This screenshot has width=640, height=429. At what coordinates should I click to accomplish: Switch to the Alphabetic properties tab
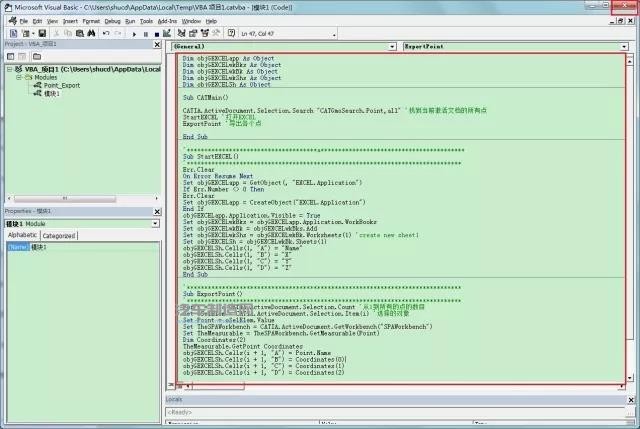(22, 235)
